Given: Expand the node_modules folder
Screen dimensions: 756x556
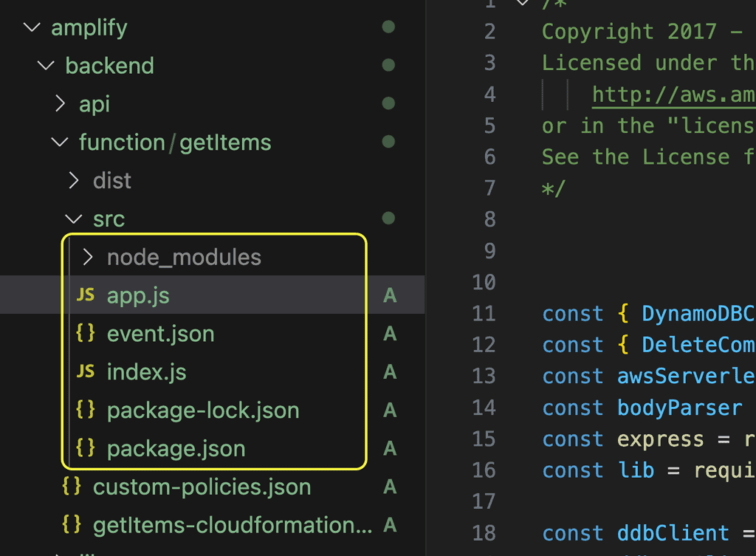Looking at the screenshot, I should [88, 257].
